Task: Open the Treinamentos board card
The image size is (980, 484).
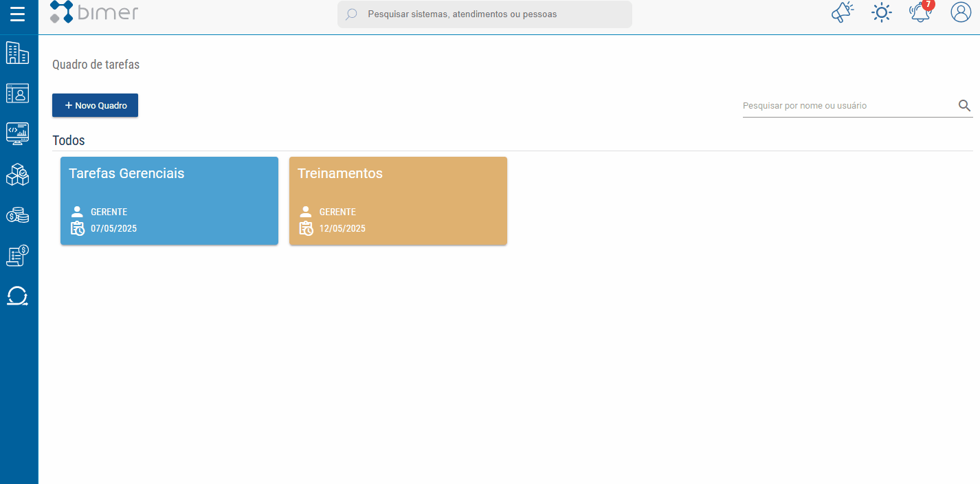Action: click(398, 201)
